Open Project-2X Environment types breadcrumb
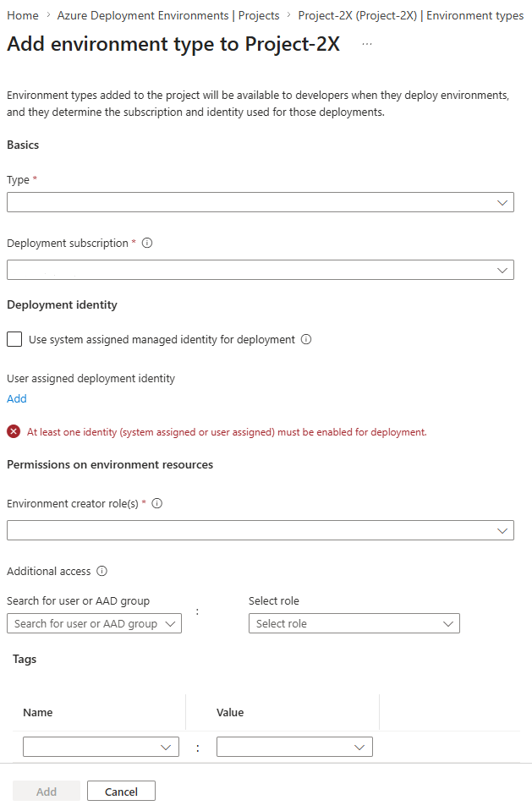 tap(411, 15)
